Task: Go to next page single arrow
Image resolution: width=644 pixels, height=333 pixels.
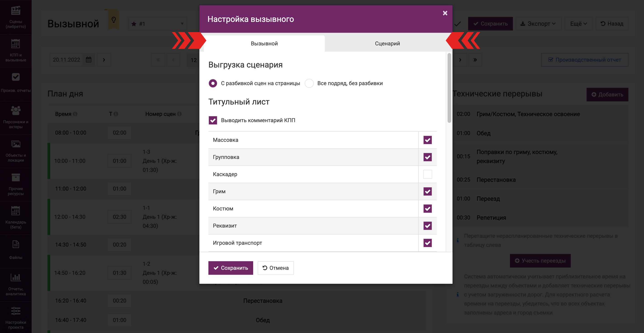Action: 460,60
